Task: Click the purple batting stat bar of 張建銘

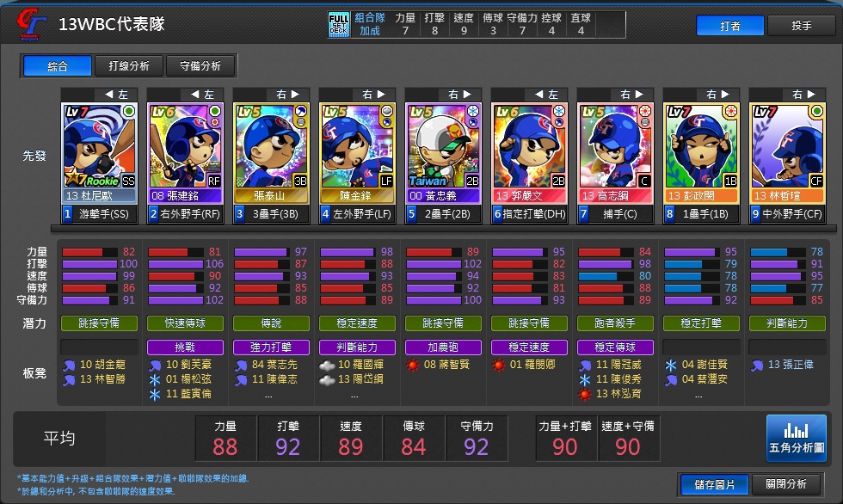Action: coord(175,264)
